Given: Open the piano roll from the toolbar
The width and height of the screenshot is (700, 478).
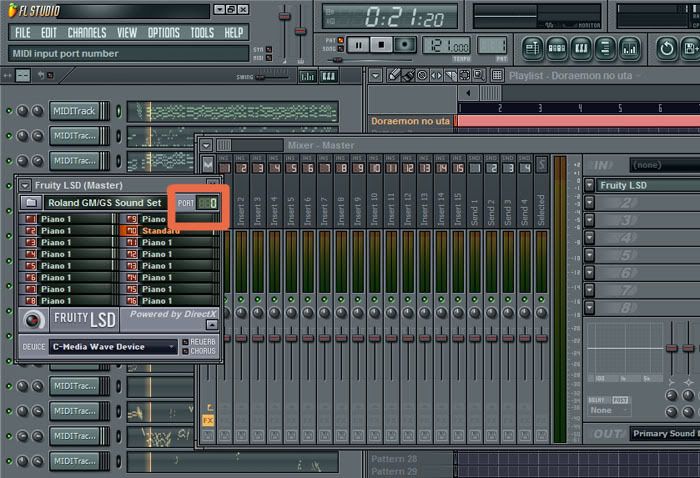Looking at the screenshot, I should [x=581, y=48].
